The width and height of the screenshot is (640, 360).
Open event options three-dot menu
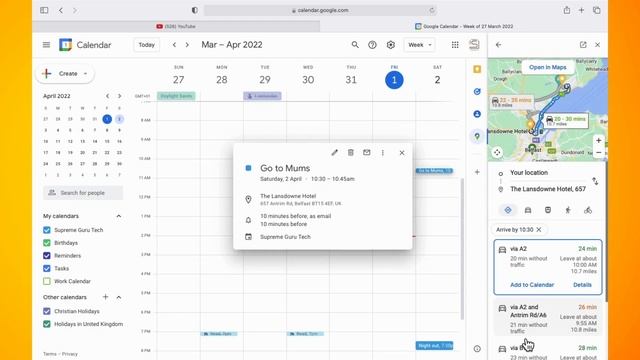coord(382,153)
